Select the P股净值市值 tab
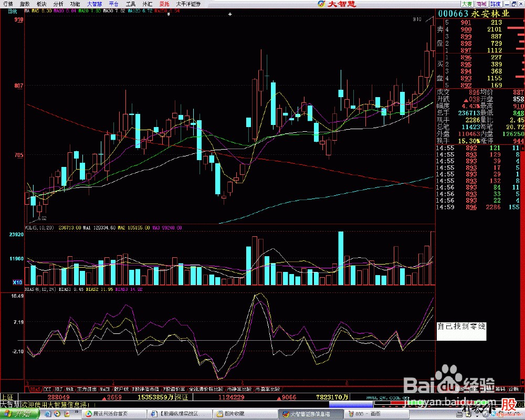This screenshot has height=420, width=525. point(145,389)
